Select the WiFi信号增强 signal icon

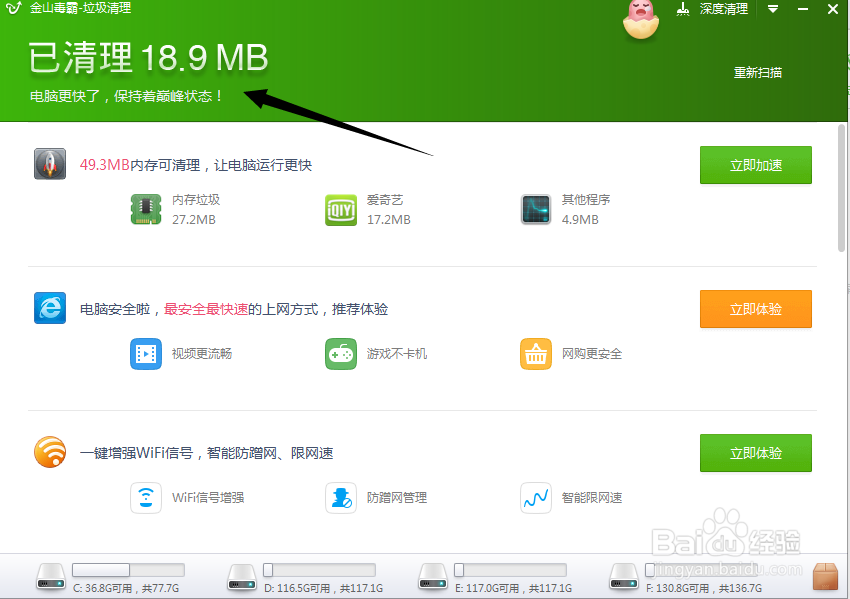[146, 498]
